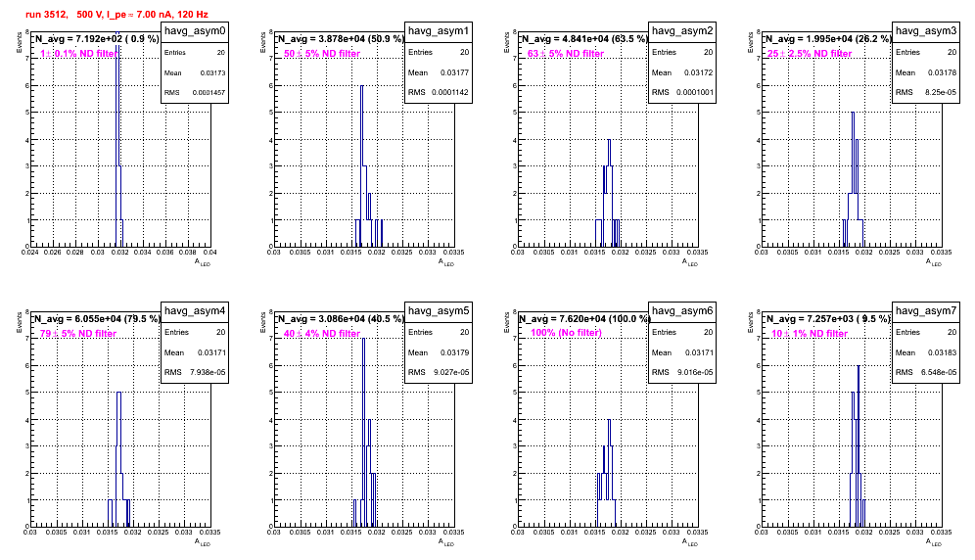Click the N_avg = 7.257e+03 label
The width and height of the screenshot is (975, 560).
click(828, 319)
